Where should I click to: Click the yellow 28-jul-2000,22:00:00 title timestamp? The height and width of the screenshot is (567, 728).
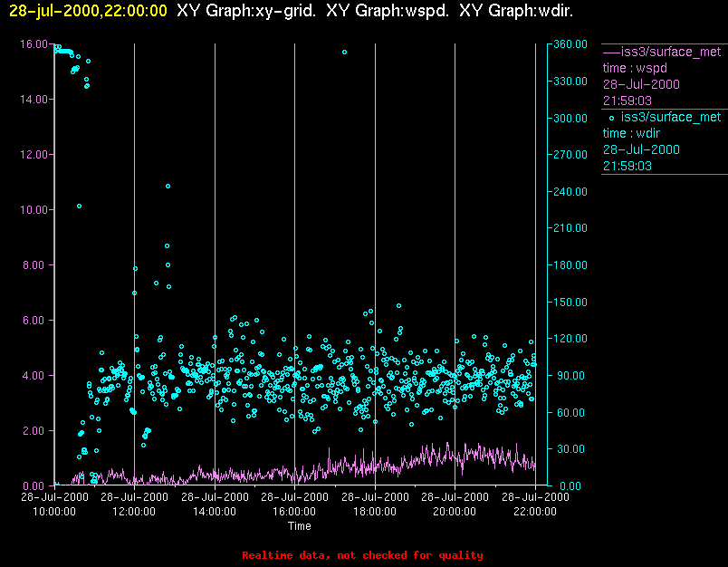[x=88, y=11]
